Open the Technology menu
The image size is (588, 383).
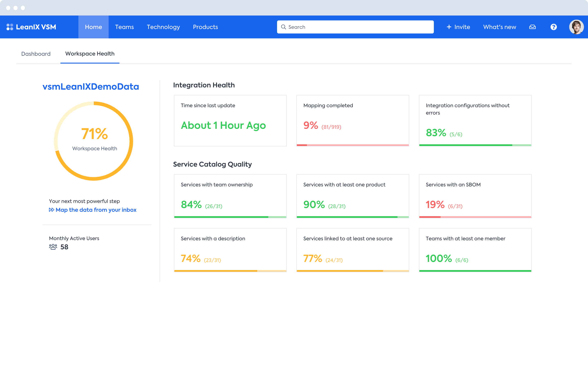[x=163, y=27]
